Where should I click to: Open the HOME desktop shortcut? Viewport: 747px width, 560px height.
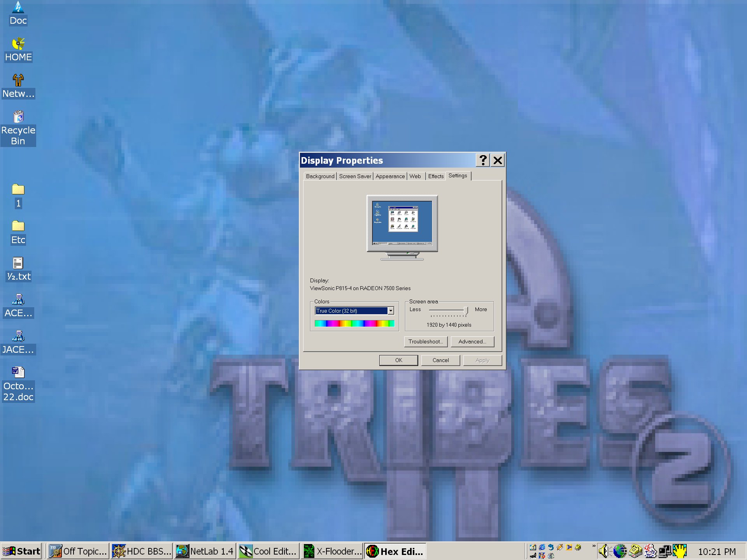point(18,50)
